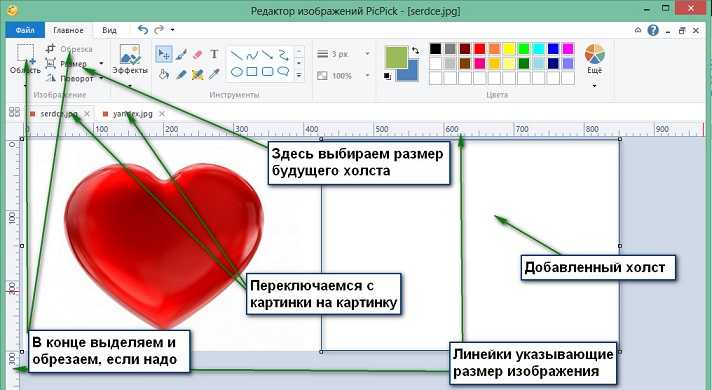Screen dimensions: 712x390
Task: Expand the Размер dropdown arrow
Action: [x=101, y=64]
